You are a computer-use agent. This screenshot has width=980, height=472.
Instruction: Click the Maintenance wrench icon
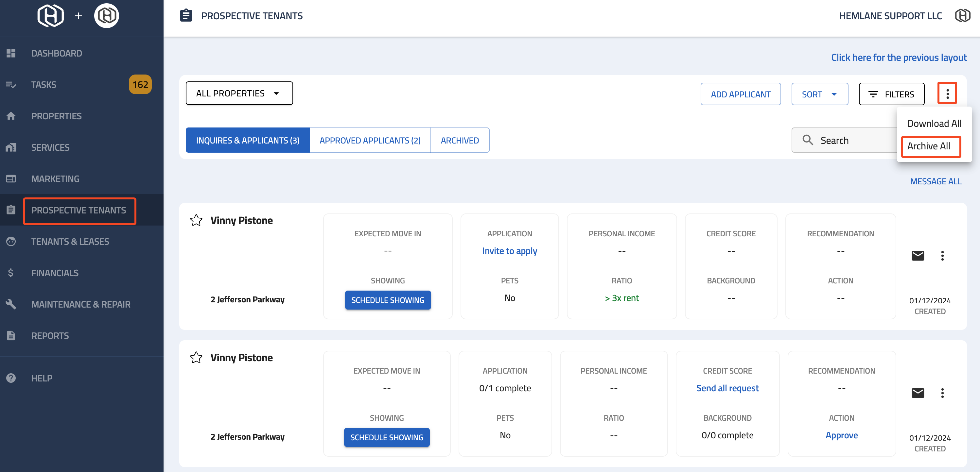tap(11, 304)
